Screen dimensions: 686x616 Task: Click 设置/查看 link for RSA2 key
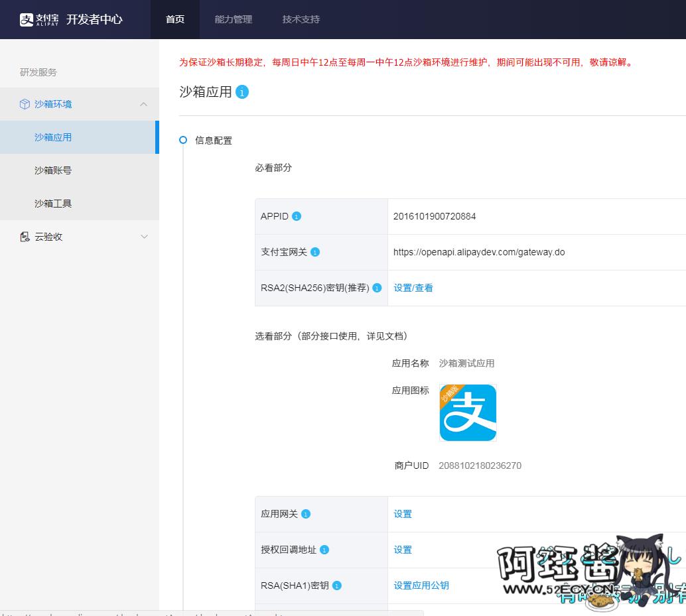coord(413,288)
